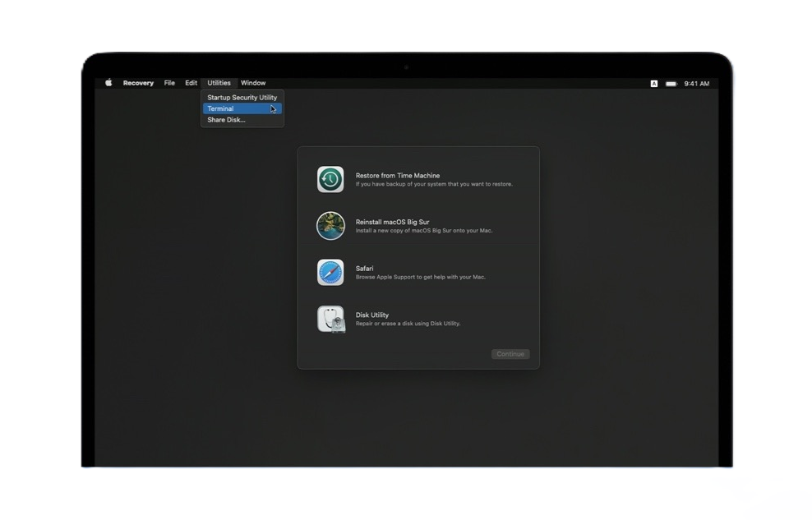Viewport: 812px width, 520px height.
Task: Select 'Restore from Time Machine' option title
Action: pyautogui.click(x=398, y=176)
